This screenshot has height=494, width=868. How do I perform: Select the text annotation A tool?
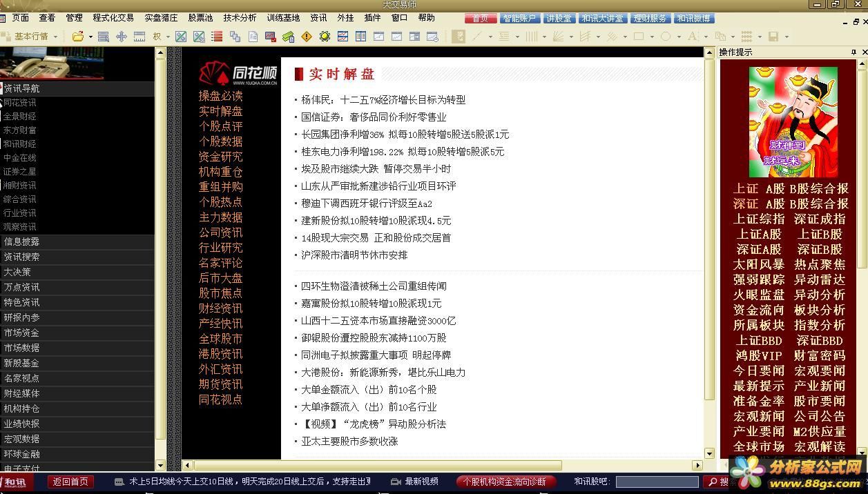pyautogui.click(x=693, y=37)
